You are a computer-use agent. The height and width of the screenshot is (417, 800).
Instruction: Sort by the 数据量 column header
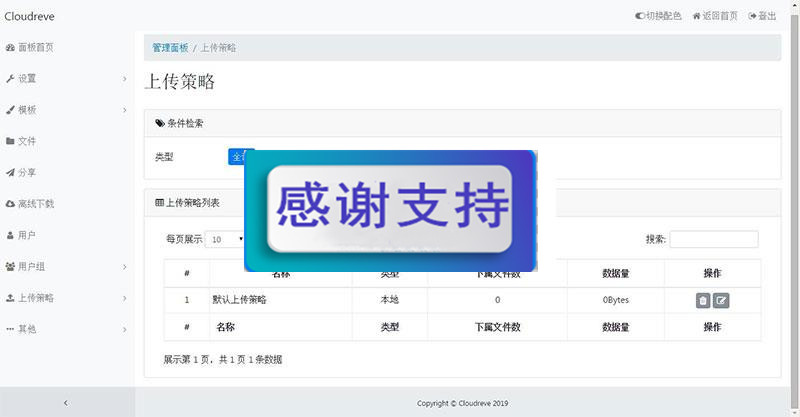click(615, 274)
